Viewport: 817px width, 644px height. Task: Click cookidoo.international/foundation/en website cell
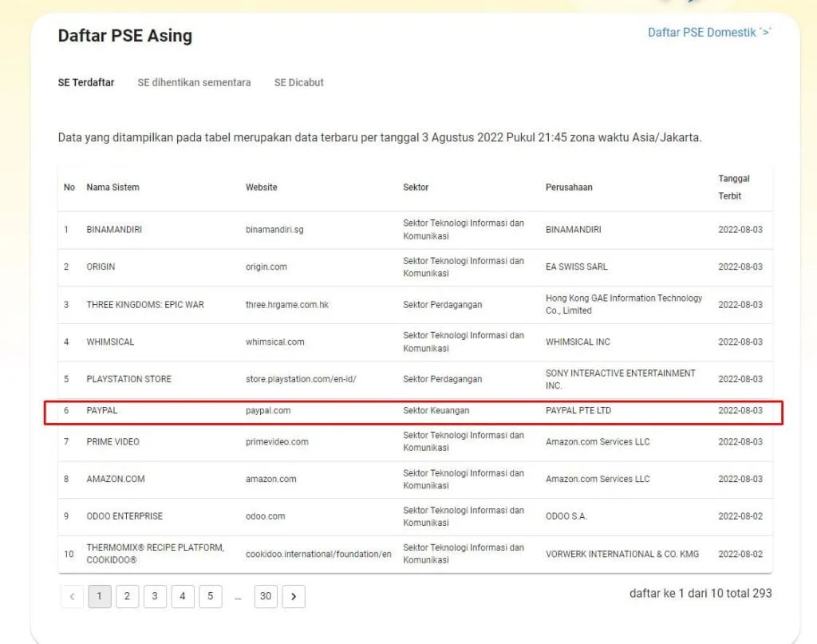click(318, 554)
